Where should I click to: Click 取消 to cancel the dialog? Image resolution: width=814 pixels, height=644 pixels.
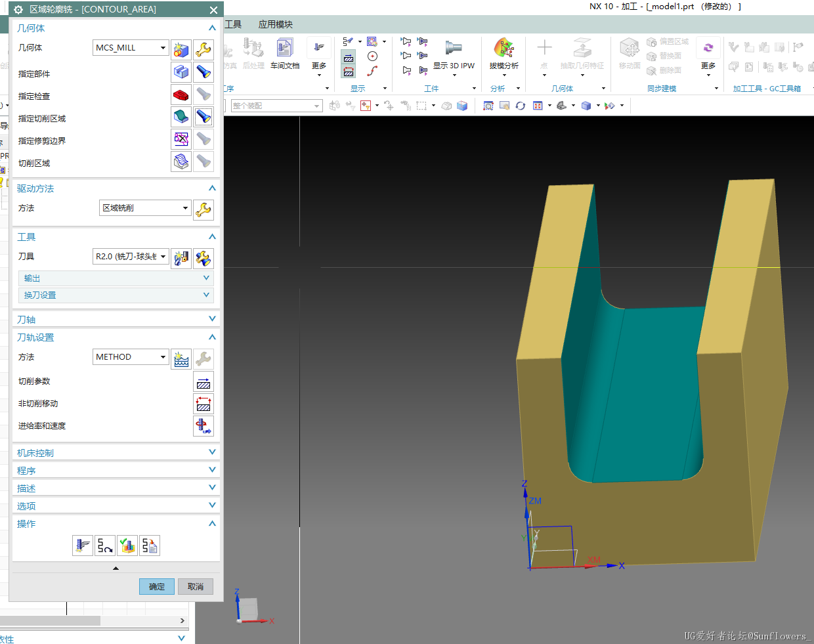[196, 587]
